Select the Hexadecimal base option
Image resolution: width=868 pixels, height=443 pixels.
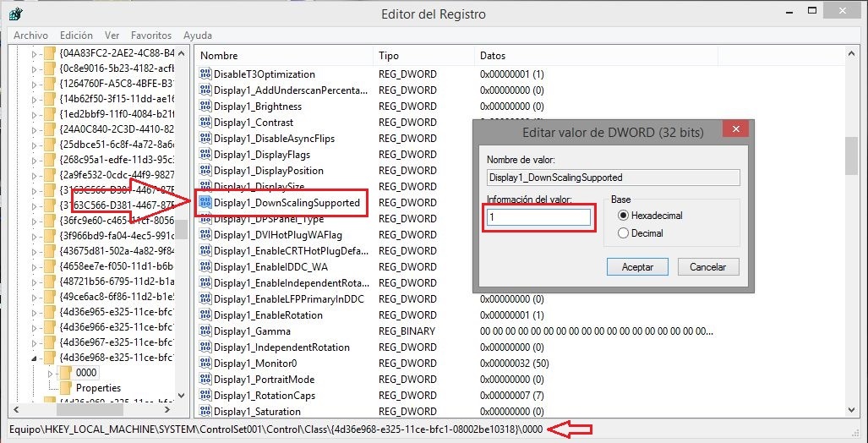point(624,216)
